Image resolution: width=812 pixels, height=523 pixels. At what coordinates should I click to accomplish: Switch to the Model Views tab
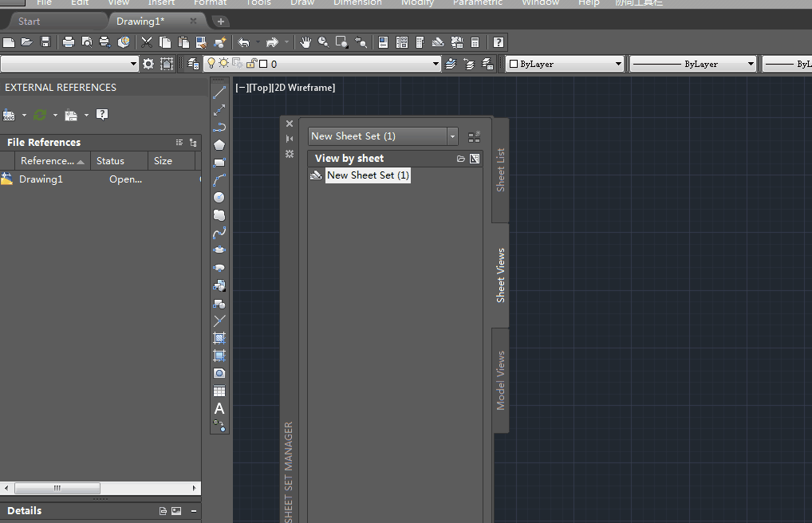coord(500,380)
